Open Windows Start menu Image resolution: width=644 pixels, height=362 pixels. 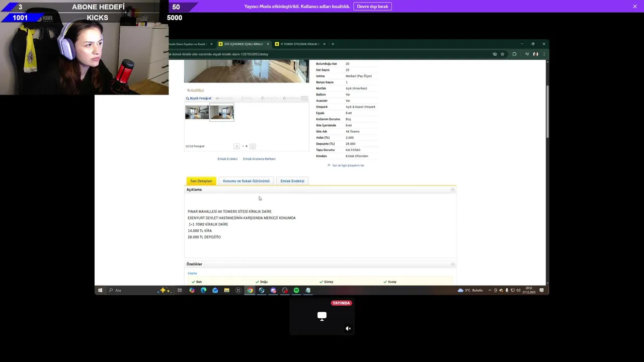100,290
